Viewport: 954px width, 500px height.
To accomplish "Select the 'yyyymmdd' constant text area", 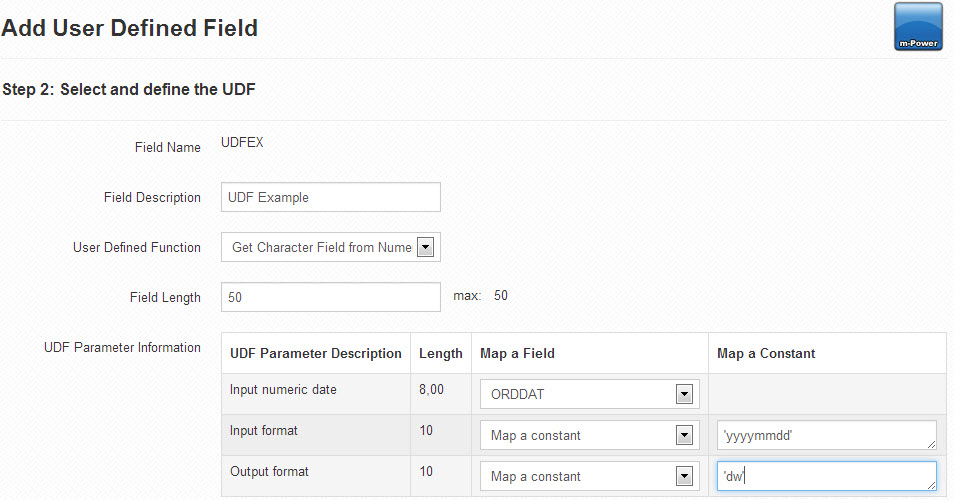I will 826,435.
